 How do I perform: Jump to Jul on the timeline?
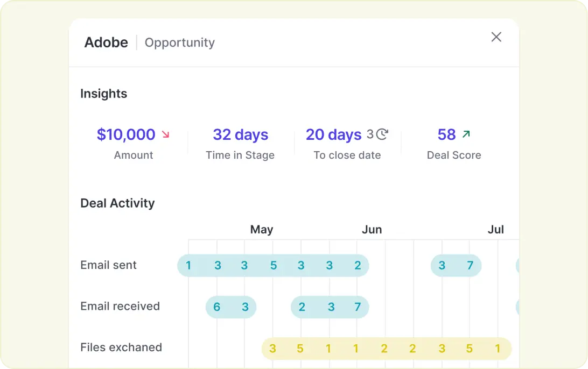coord(495,230)
